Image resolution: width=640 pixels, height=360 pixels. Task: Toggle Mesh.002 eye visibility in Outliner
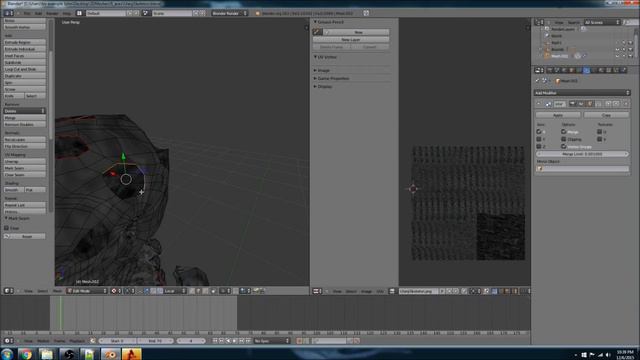pos(617,56)
